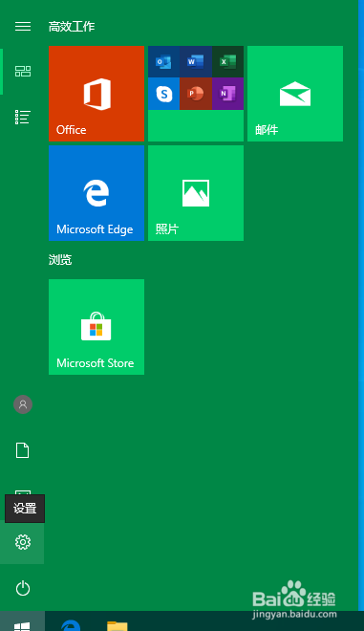Open Skype from the folder tile
The image size is (364, 631).
(x=163, y=94)
